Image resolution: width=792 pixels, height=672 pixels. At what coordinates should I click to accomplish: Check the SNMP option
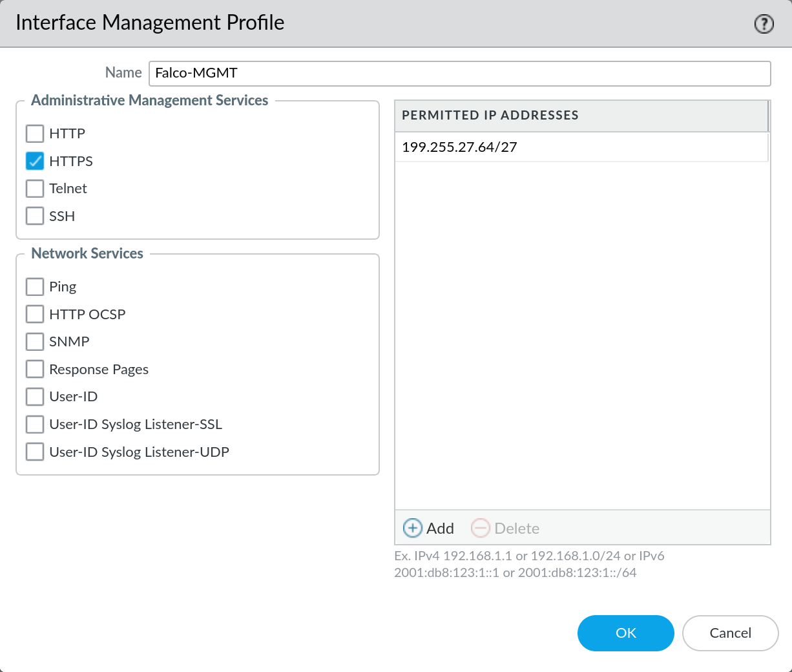(x=35, y=341)
